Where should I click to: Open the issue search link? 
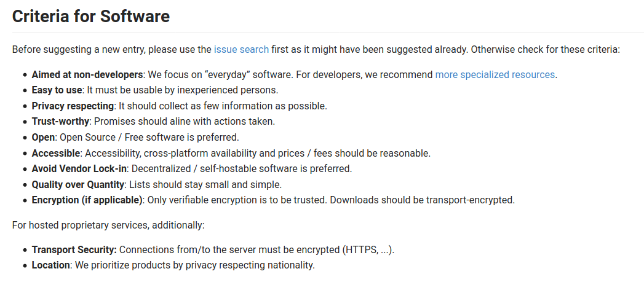point(241,49)
